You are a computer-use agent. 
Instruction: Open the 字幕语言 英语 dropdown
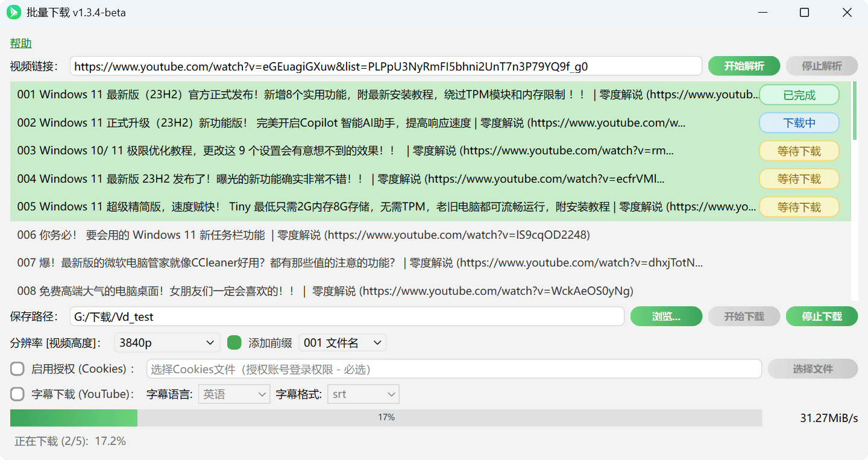coord(234,394)
